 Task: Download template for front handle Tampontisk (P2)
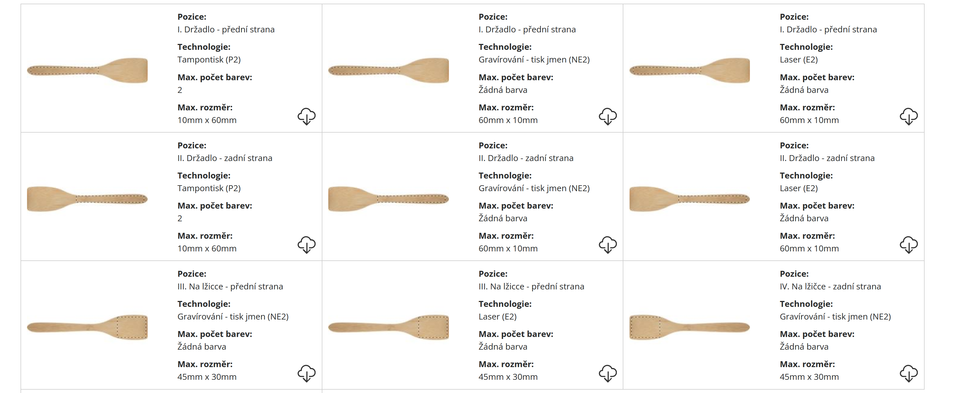coord(306,116)
